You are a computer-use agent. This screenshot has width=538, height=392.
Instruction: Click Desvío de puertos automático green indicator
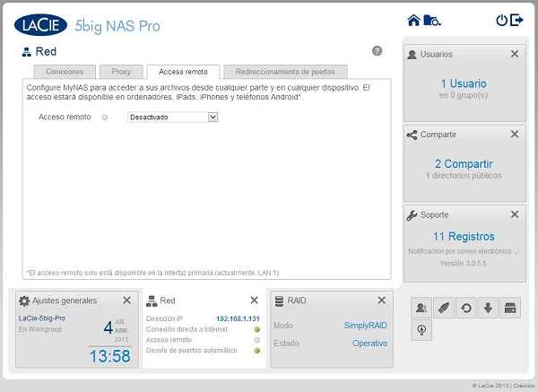tap(257, 351)
